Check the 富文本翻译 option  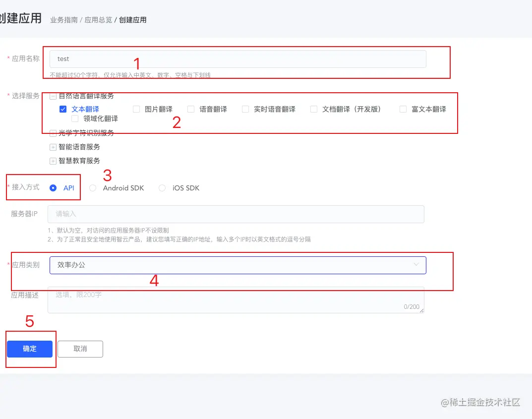coord(403,109)
